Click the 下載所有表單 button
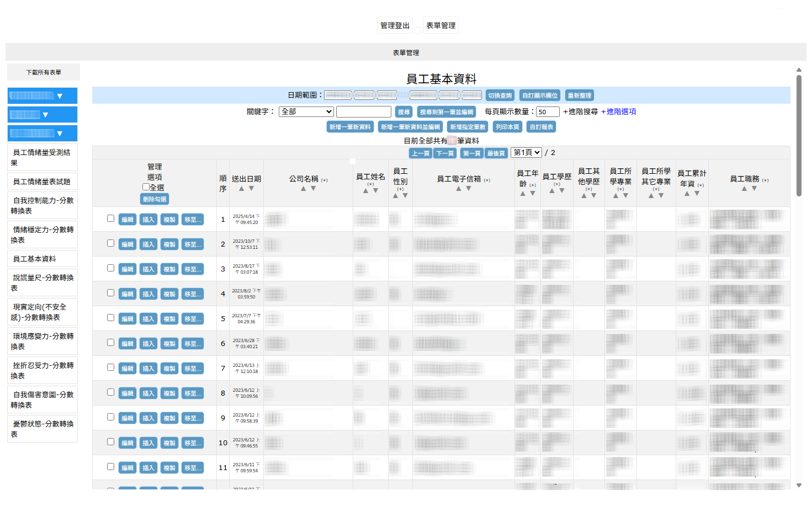This screenshot has height=517, width=812. click(44, 72)
